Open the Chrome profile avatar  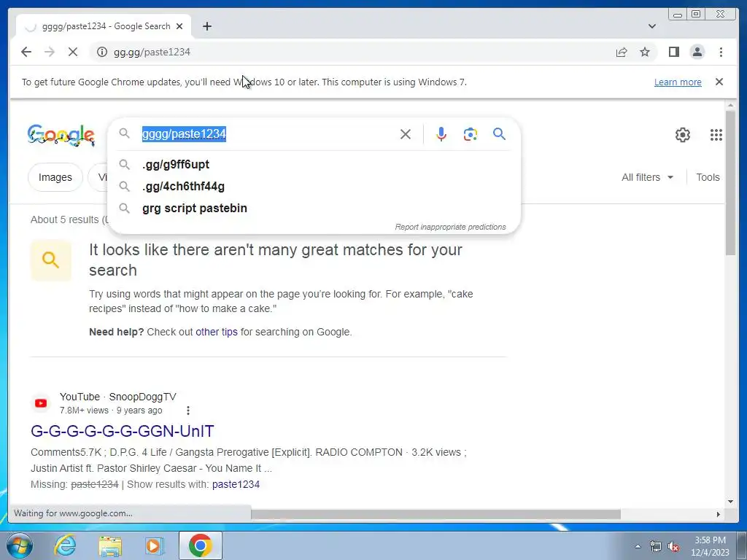pos(697,52)
